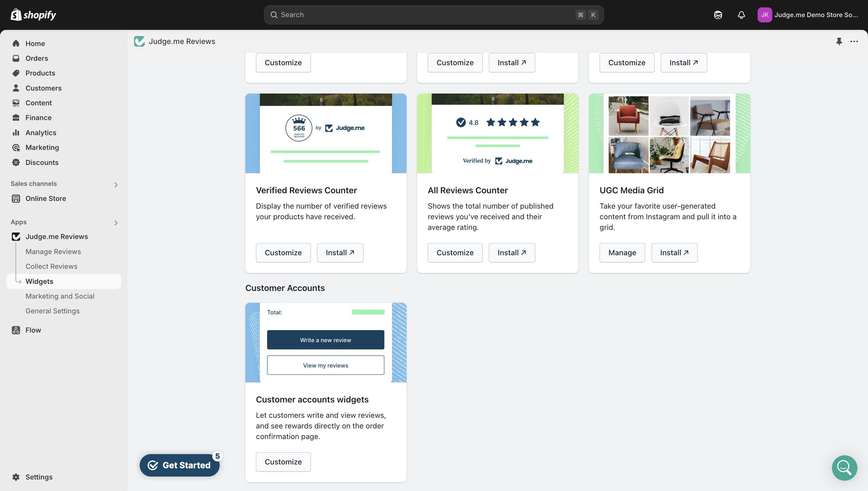
Task: Select the Widgets submenu item
Action: (64, 281)
